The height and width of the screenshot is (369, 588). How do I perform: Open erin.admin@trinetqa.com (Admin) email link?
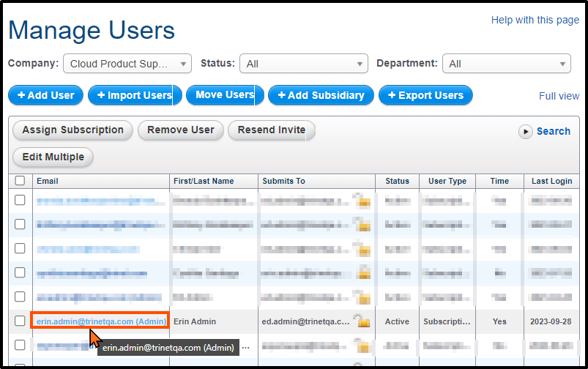coord(101,321)
